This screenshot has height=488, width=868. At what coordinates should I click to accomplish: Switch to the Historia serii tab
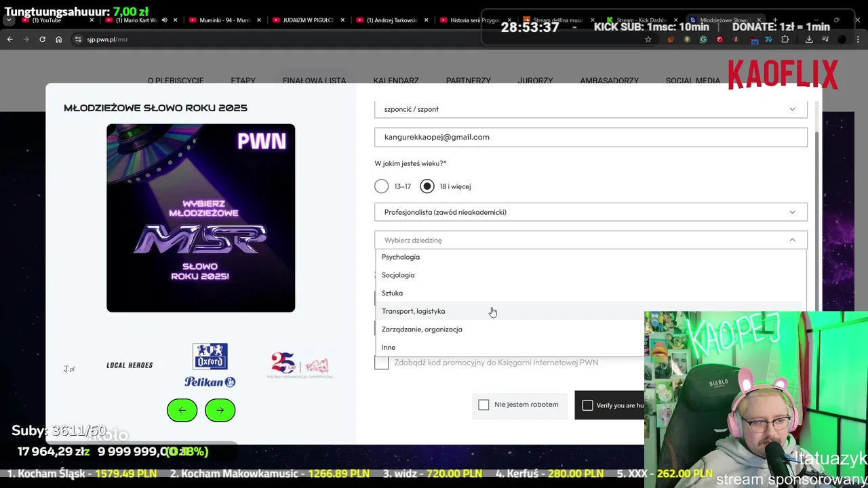[475, 20]
